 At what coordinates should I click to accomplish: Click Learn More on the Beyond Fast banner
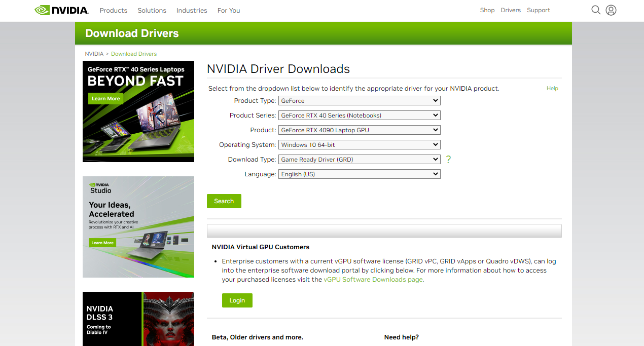click(x=105, y=98)
